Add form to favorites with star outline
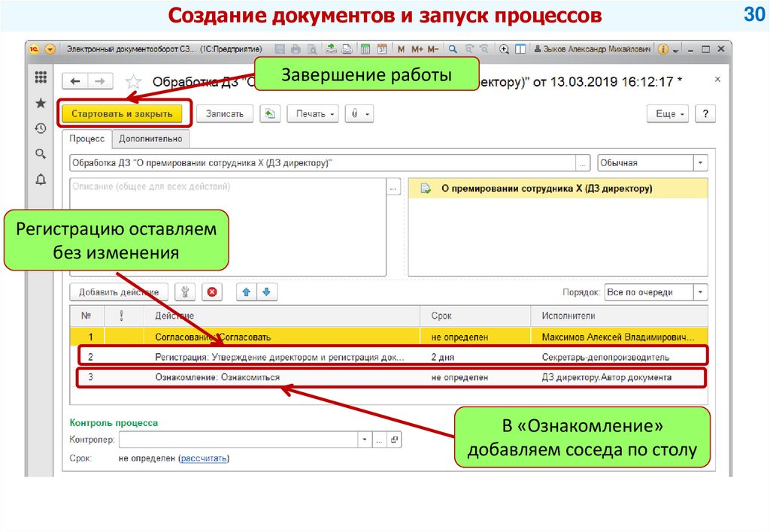 coord(133,81)
